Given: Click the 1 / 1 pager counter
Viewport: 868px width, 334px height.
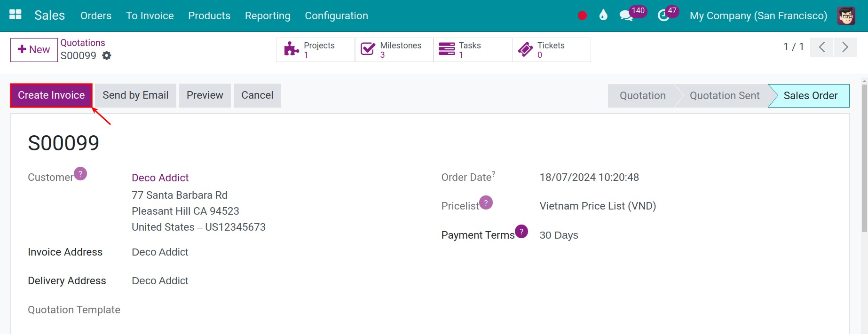Looking at the screenshot, I should pos(793,47).
